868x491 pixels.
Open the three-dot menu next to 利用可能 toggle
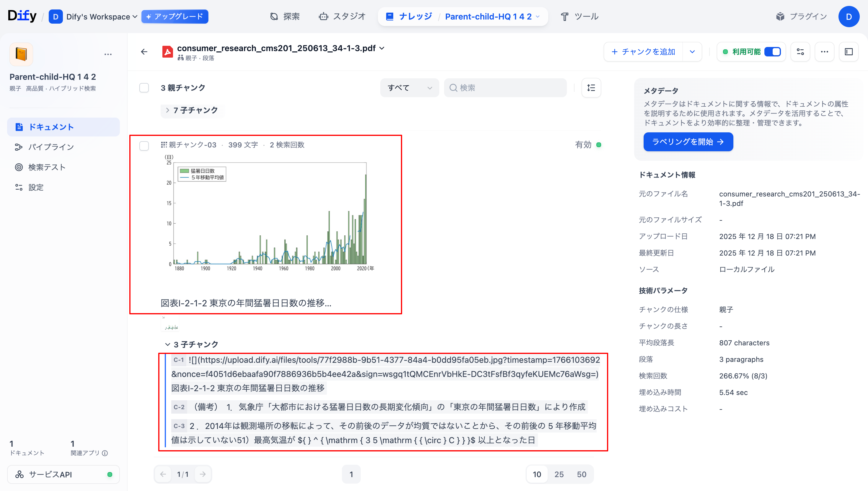(824, 52)
